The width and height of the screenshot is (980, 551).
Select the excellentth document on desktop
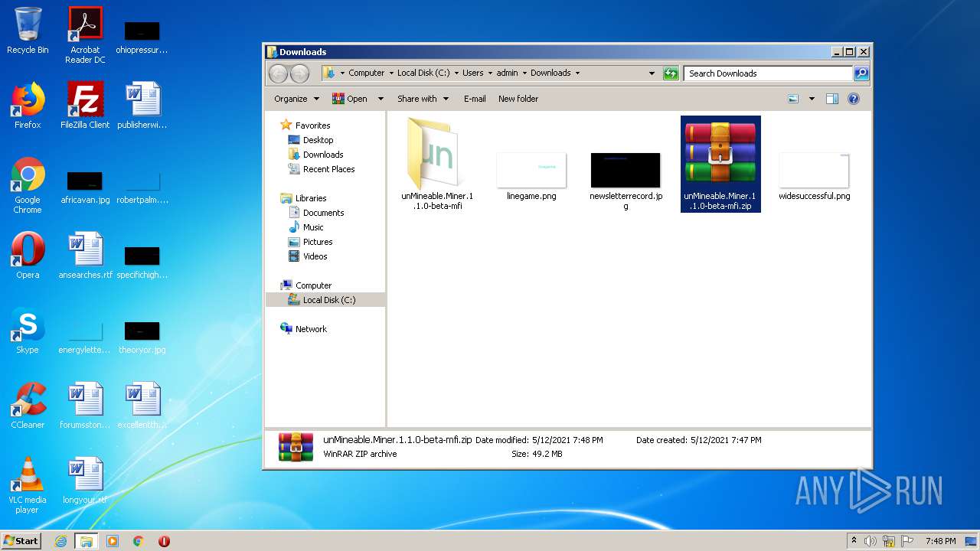[142, 406]
